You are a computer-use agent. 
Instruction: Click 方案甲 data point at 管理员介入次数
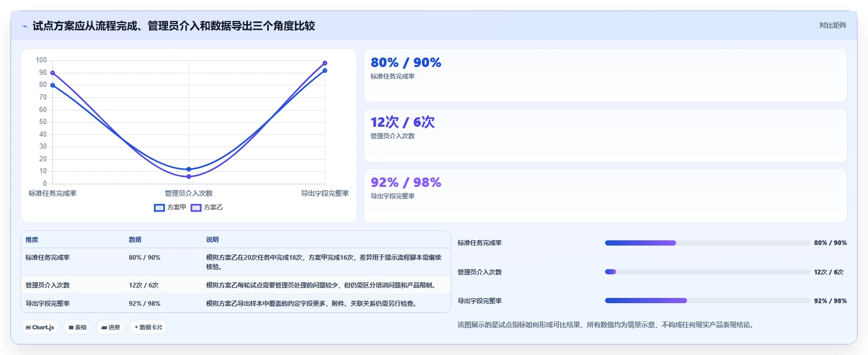click(x=189, y=169)
